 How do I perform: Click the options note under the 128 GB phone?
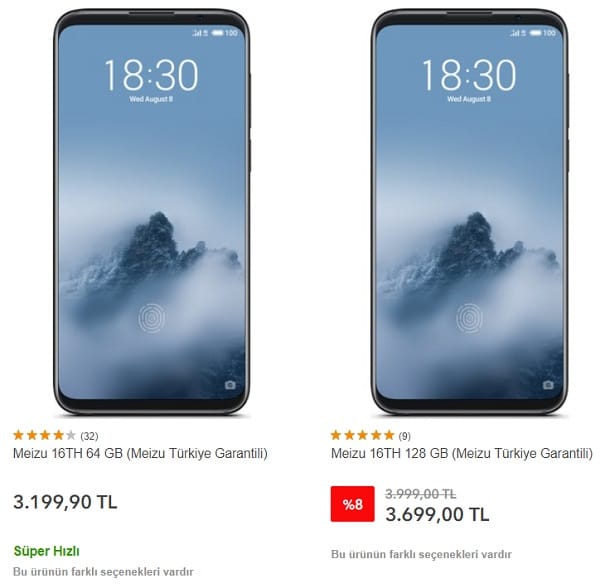(x=421, y=554)
